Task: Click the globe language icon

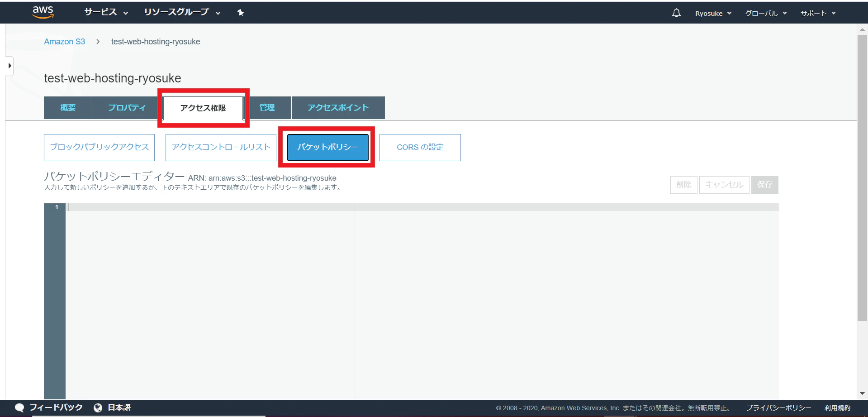Action: pyautogui.click(x=98, y=408)
